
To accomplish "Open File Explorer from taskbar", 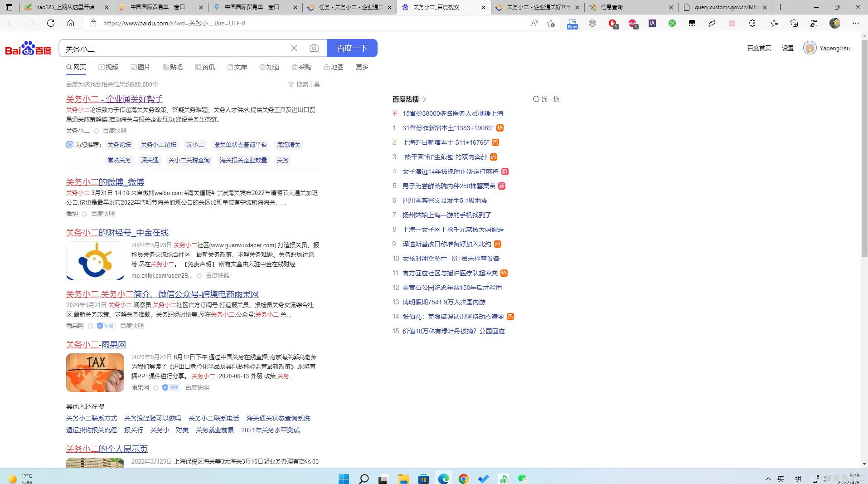I will [404, 479].
